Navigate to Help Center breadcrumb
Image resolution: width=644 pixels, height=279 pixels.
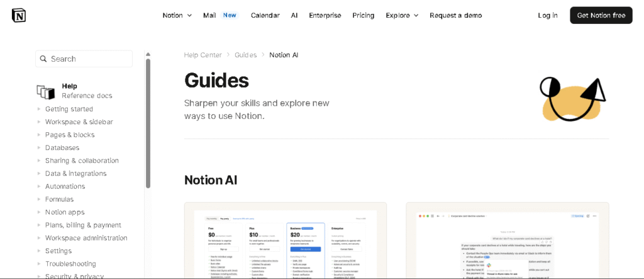click(x=203, y=55)
